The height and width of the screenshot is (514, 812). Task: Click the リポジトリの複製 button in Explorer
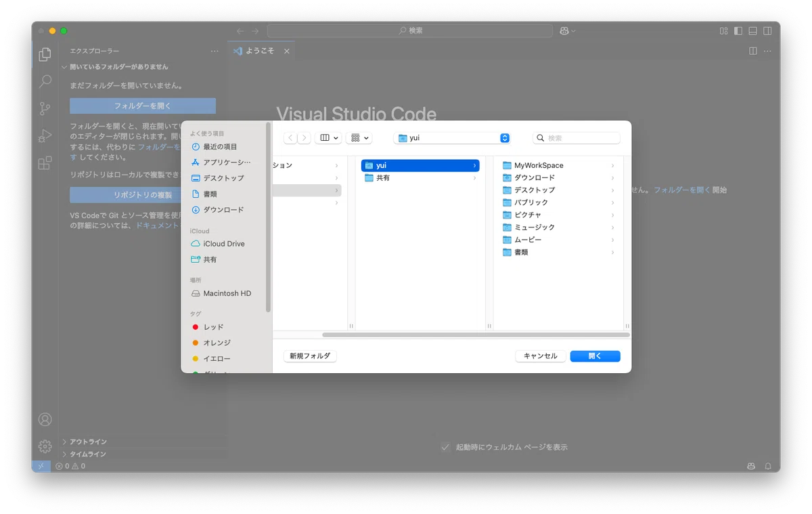[143, 195]
